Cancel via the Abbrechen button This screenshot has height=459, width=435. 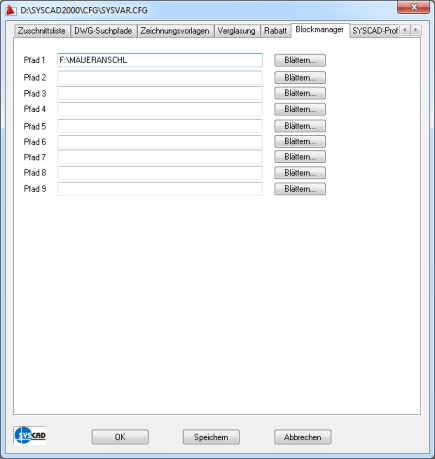(x=303, y=437)
